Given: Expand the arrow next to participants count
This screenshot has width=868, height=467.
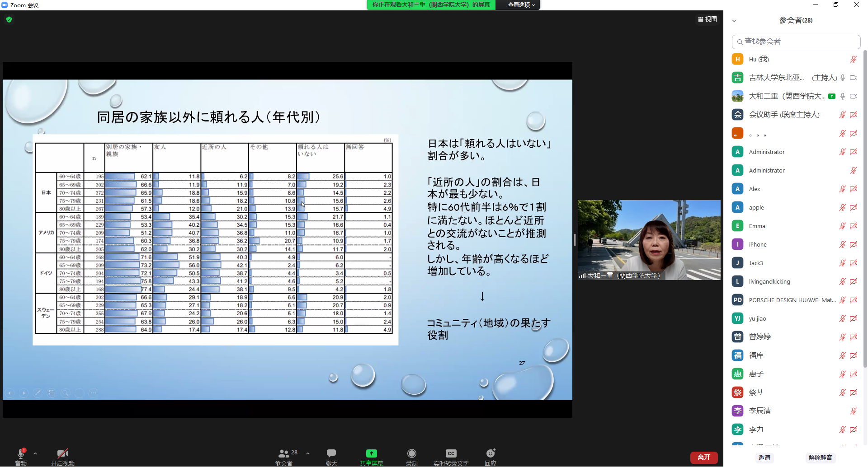Looking at the screenshot, I should click(x=308, y=453).
